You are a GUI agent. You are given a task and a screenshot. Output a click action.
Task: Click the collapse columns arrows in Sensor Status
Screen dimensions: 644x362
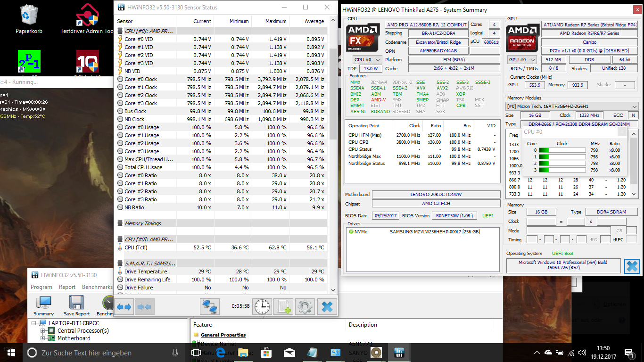point(144,307)
